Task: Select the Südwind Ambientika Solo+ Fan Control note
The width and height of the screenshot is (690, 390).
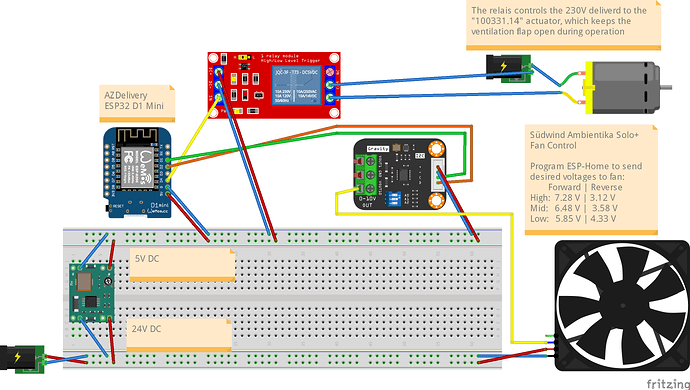Action: pyautogui.click(x=591, y=180)
